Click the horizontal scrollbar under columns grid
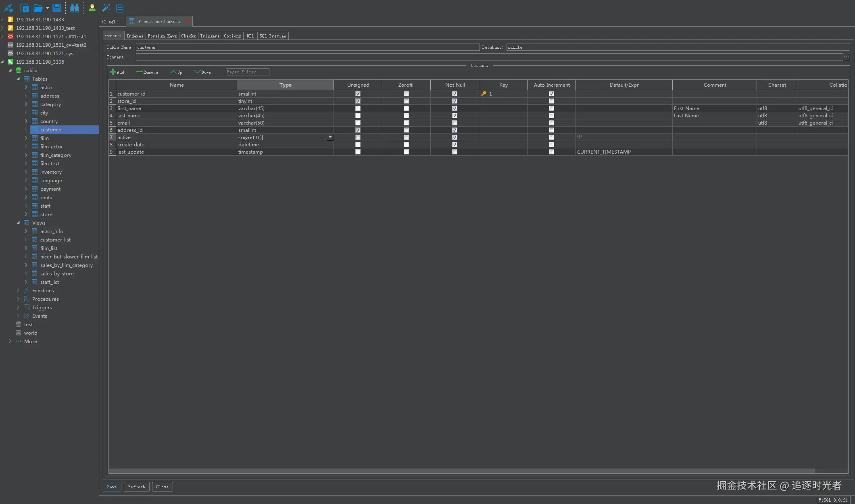The height and width of the screenshot is (504, 855). tap(461, 471)
